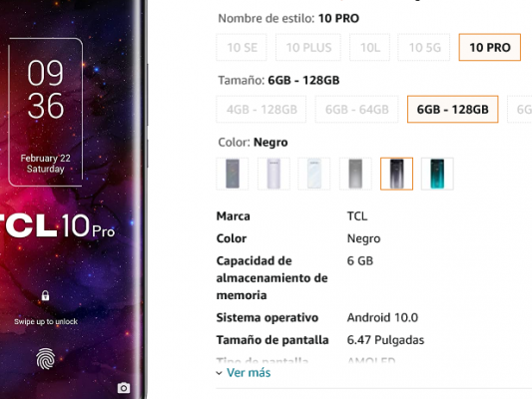Image resolution: width=532 pixels, height=399 pixels.
Task: Select the 10L style option
Action: tap(369, 47)
